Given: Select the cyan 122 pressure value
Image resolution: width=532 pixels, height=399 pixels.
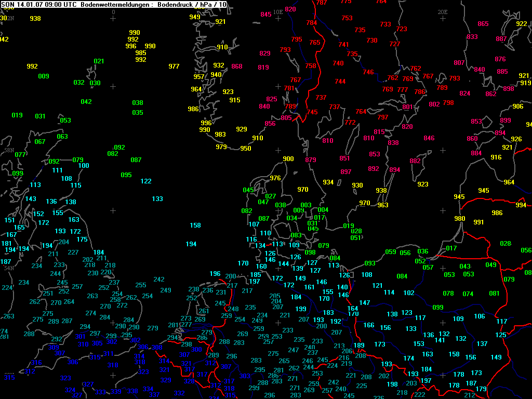Looking at the screenshot, I should 146,181.
